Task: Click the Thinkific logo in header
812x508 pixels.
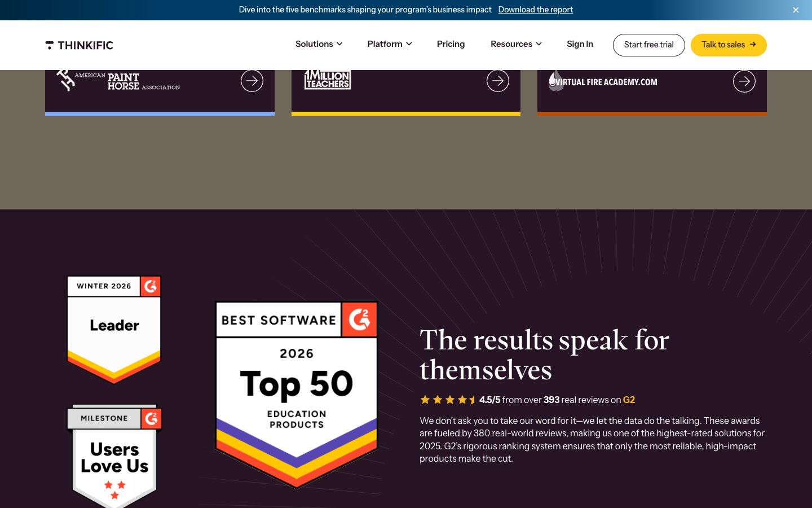Action: (80, 45)
